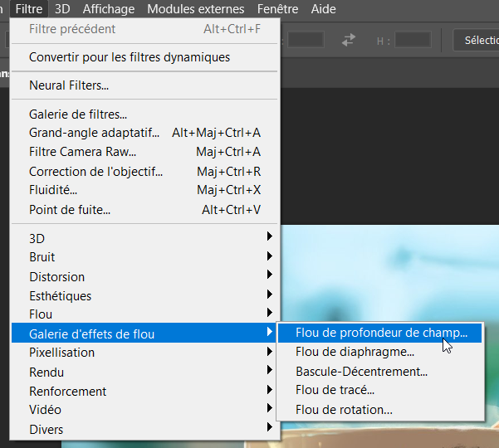Click the H height input field

tap(413, 39)
